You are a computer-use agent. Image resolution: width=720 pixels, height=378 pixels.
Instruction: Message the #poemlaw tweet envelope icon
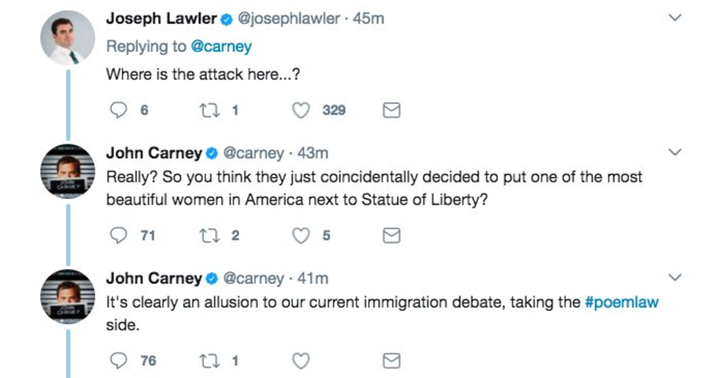click(x=392, y=361)
